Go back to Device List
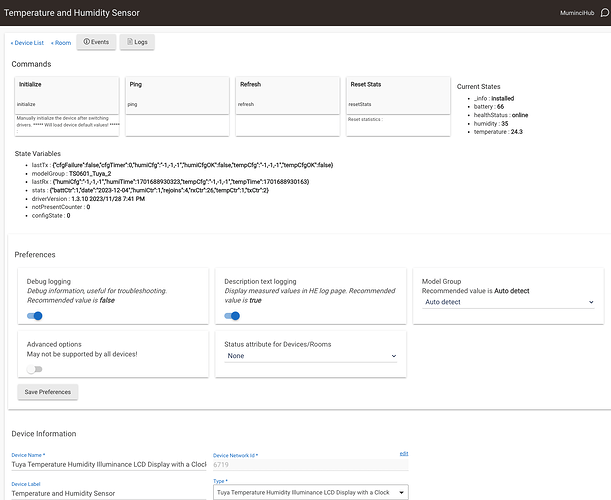The height and width of the screenshot is (500, 611). tap(28, 43)
